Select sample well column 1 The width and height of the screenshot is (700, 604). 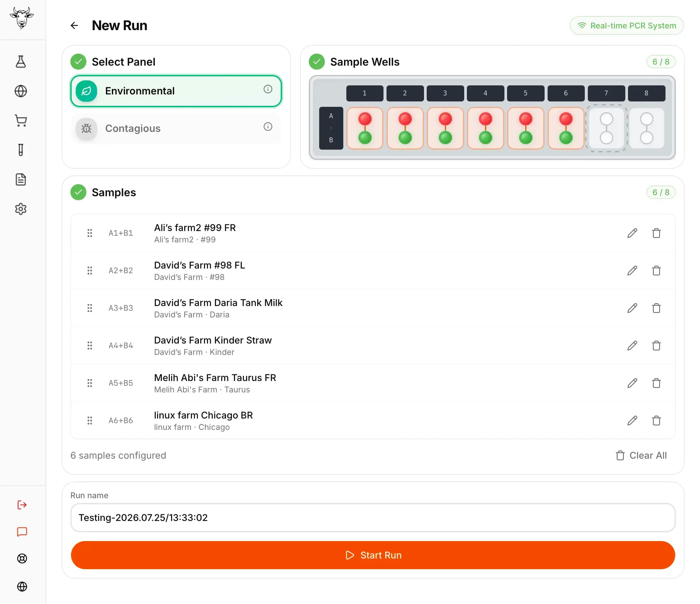pos(365,128)
